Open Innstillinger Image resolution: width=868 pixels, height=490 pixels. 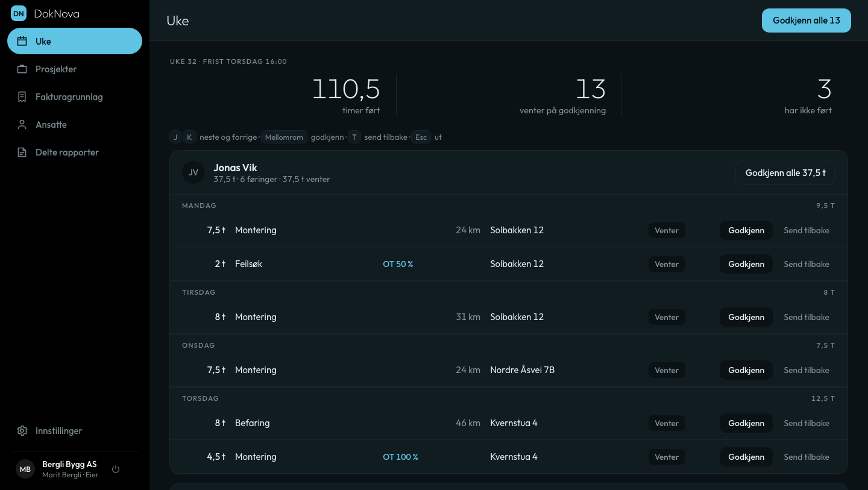tap(75, 430)
